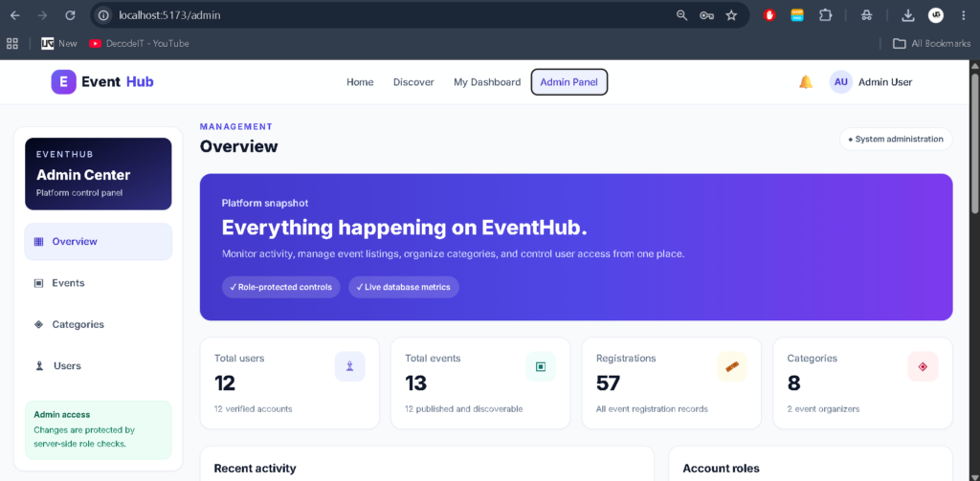
Task: Click the Total users card icon
Action: coord(350,366)
